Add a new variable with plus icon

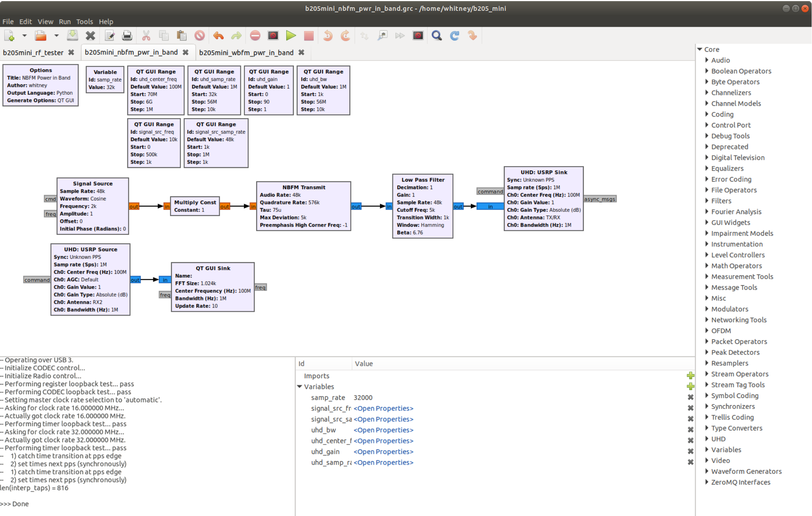[x=690, y=386]
